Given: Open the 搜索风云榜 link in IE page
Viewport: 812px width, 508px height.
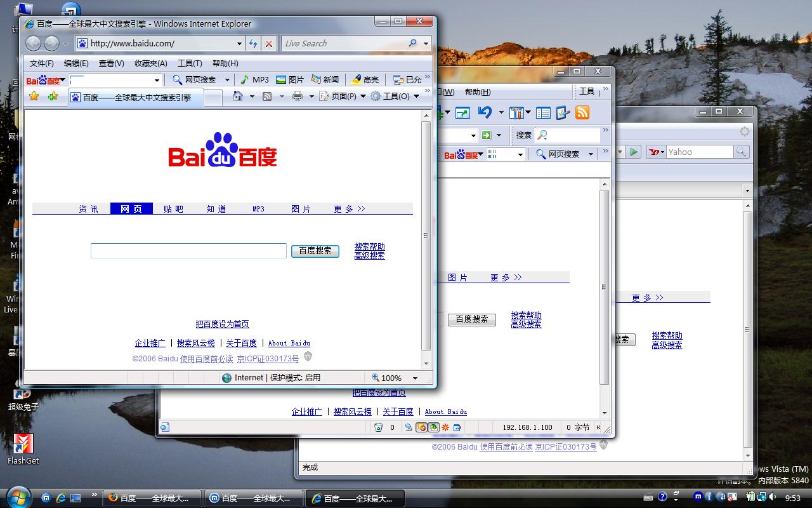Looking at the screenshot, I should (196, 343).
